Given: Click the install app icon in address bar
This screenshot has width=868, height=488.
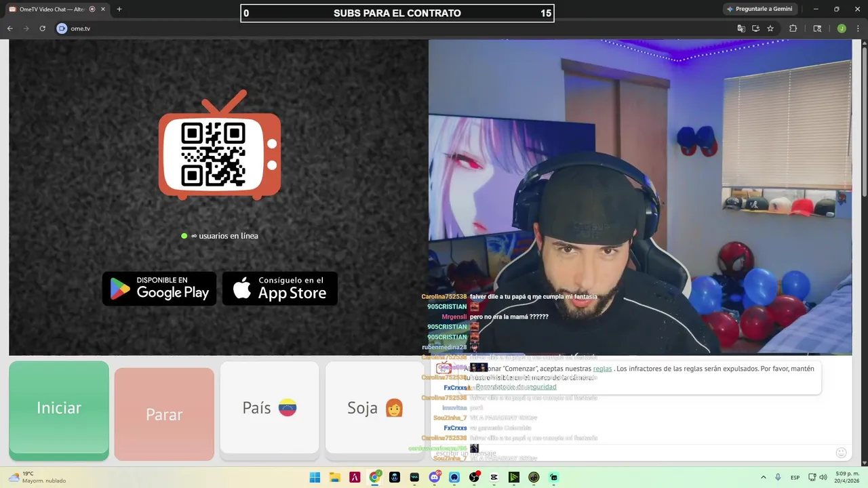Looking at the screenshot, I should pyautogui.click(x=755, y=28).
